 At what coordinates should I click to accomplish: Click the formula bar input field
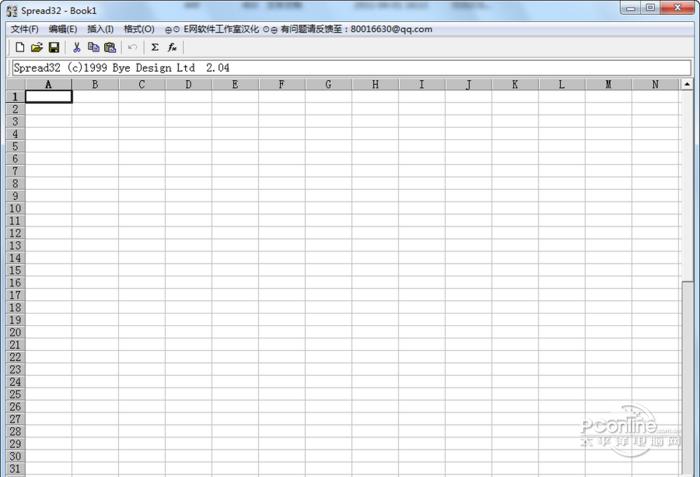pyautogui.click(x=351, y=68)
